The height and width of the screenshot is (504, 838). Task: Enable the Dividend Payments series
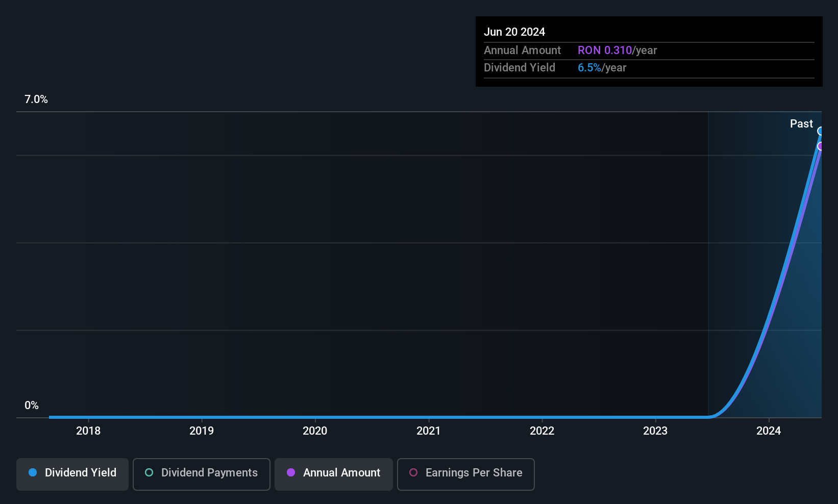(x=201, y=474)
